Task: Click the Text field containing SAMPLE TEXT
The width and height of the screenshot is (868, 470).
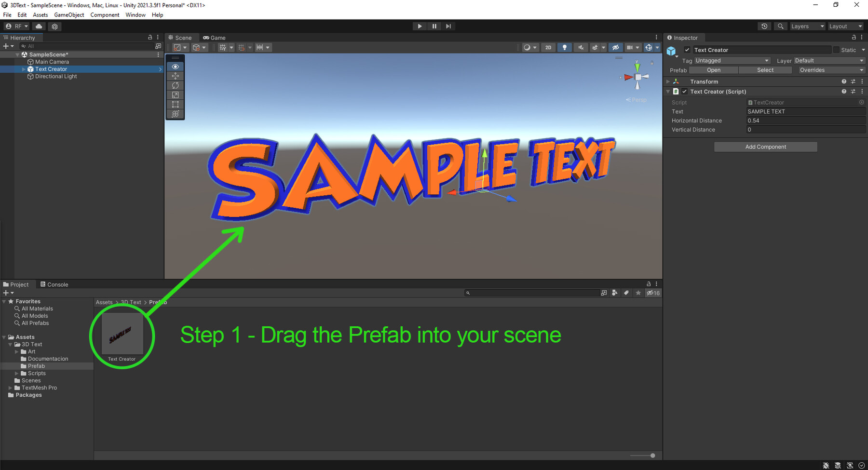Action: point(806,111)
